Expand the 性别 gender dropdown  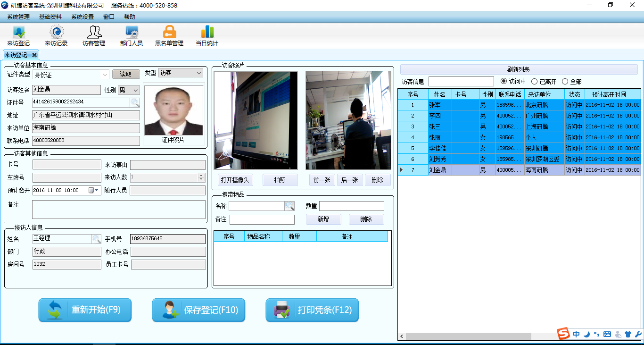[x=136, y=90]
